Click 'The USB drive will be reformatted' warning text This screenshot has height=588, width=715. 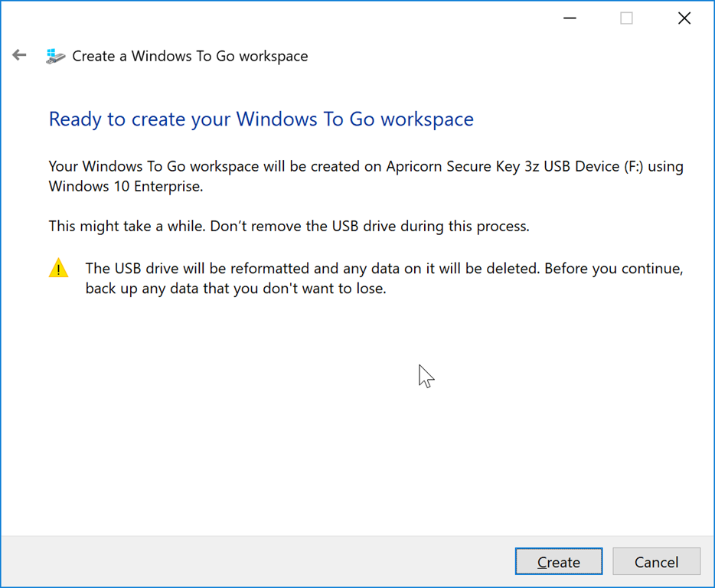[198, 269]
